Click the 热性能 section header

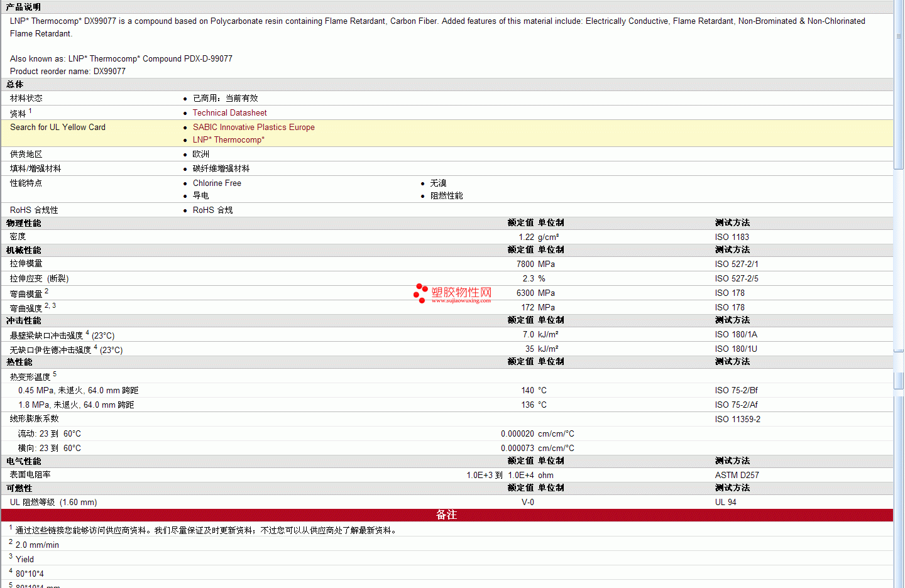click(x=19, y=362)
